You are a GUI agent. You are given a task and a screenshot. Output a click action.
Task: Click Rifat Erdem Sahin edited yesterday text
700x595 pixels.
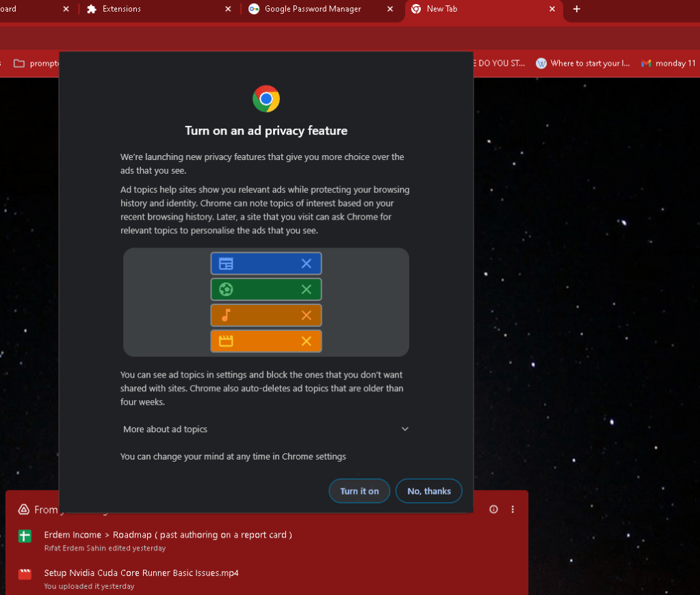105,548
